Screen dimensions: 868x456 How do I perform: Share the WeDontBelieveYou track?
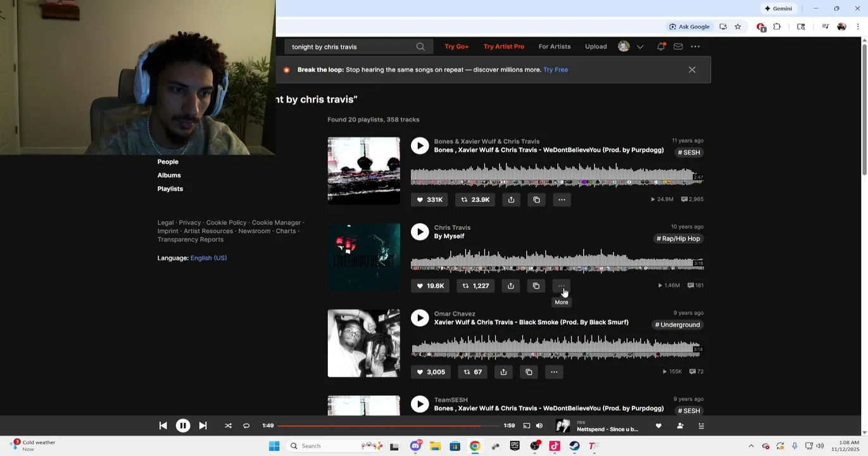tap(511, 199)
